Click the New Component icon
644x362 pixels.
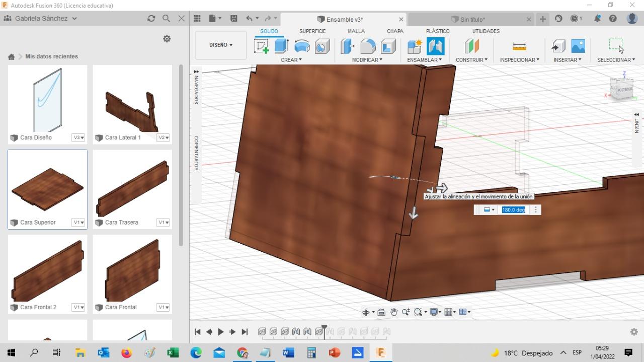coord(414,46)
